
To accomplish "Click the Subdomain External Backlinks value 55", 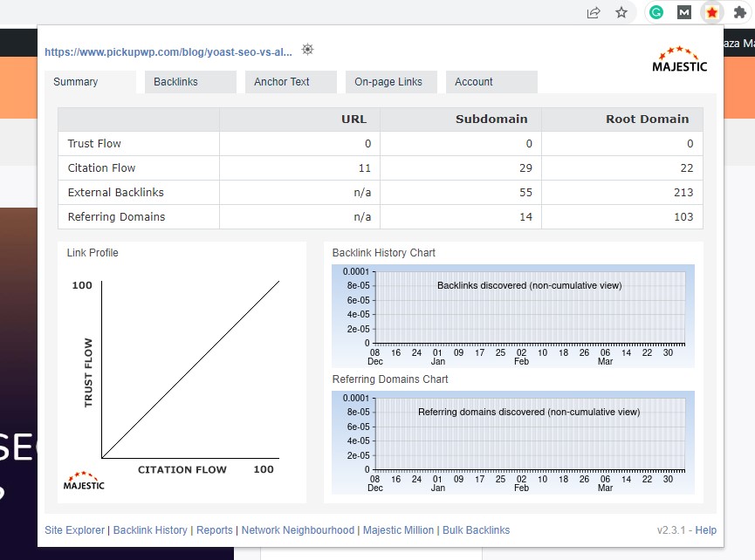I will click(525, 193).
